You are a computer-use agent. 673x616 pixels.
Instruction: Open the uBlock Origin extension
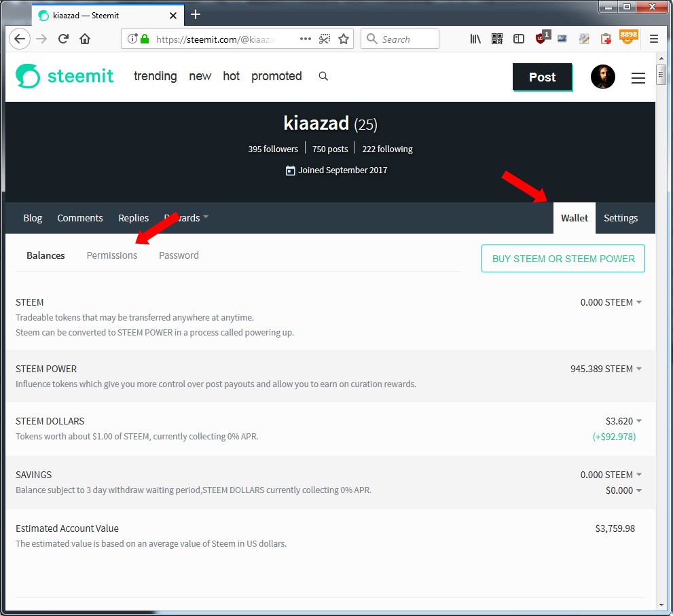542,38
